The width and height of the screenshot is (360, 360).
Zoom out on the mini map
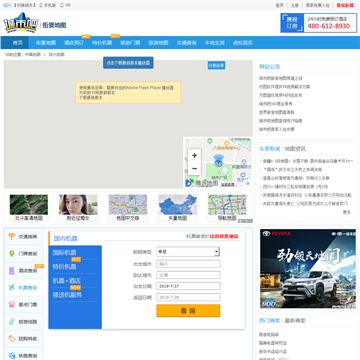tap(194, 168)
